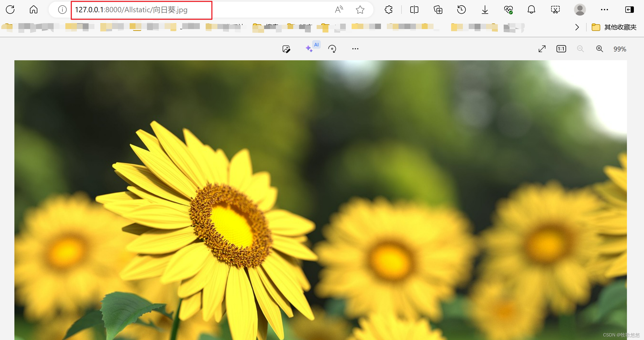Go to the browser home page
This screenshot has width=644, height=340.
coord(34,10)
